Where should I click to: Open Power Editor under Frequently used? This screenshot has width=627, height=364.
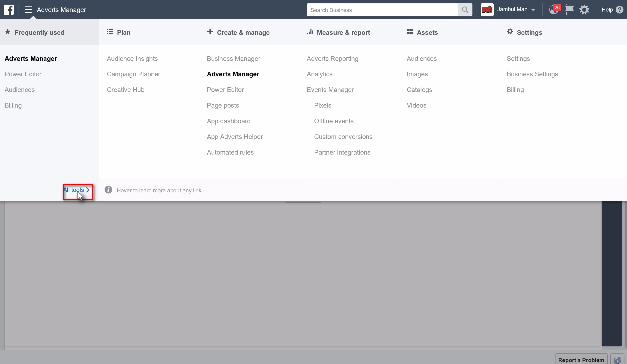click(x=23, y=74)
